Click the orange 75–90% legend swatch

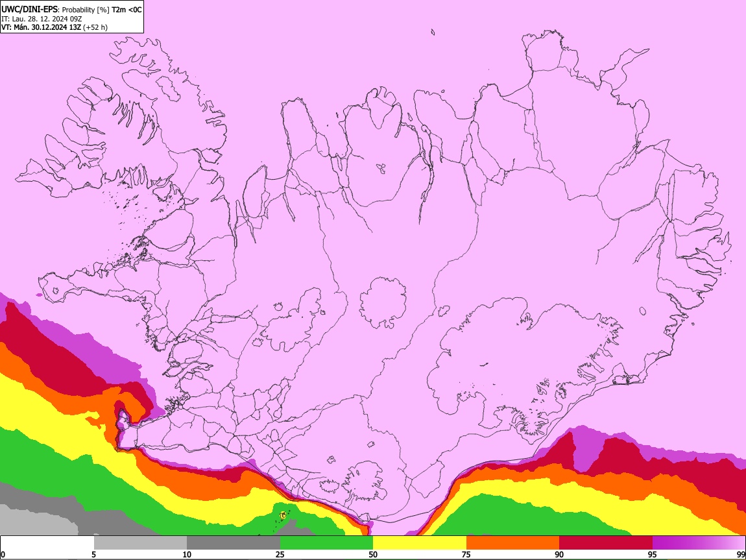click(512, 543)
